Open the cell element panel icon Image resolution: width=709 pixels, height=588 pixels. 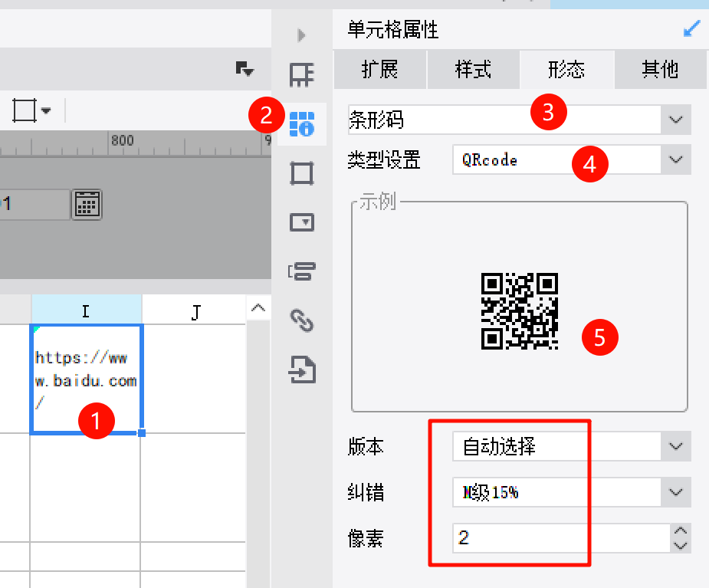(301, 74)
